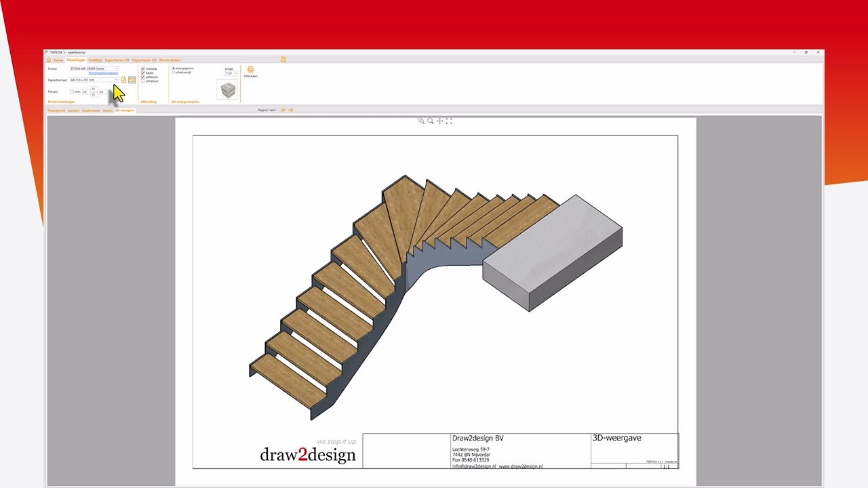Switch to the Stapkasten drawing tab
868x488 pixels.
click(91, 110)
